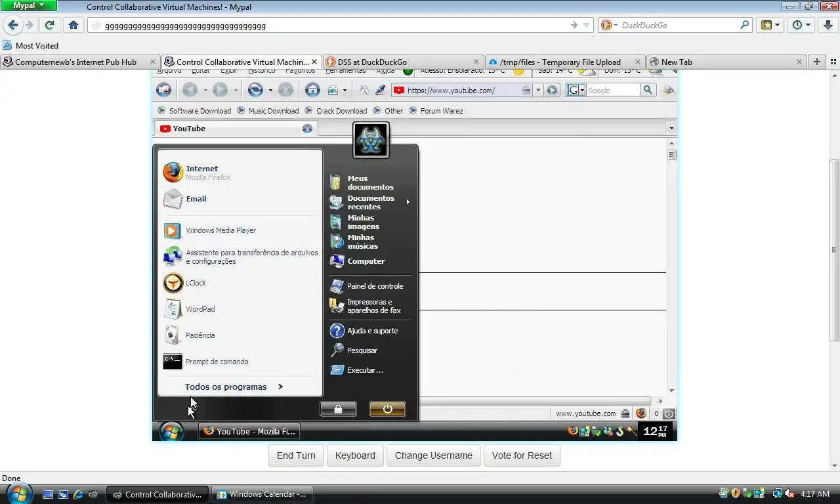The height and width of the screenshot is (504, 840).
Task: Click the host volume muted tray icon
Action: pos(789,493)
